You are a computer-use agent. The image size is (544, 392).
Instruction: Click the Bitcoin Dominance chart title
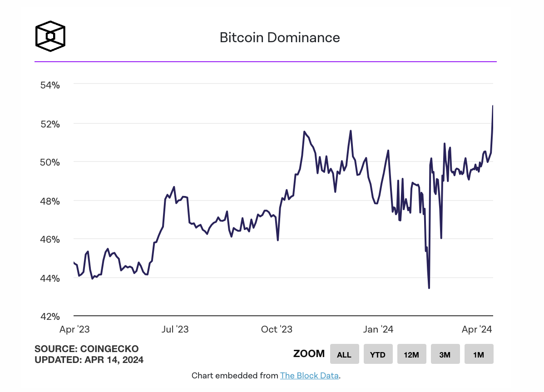coord(280,37)
